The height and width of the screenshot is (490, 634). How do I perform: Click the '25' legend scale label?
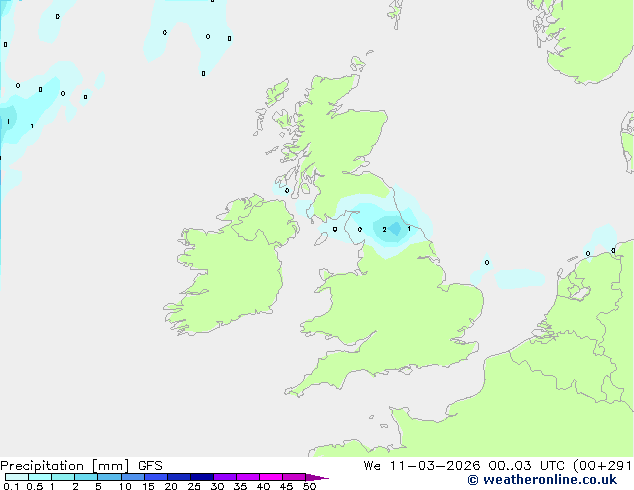[x=194, y=486]
